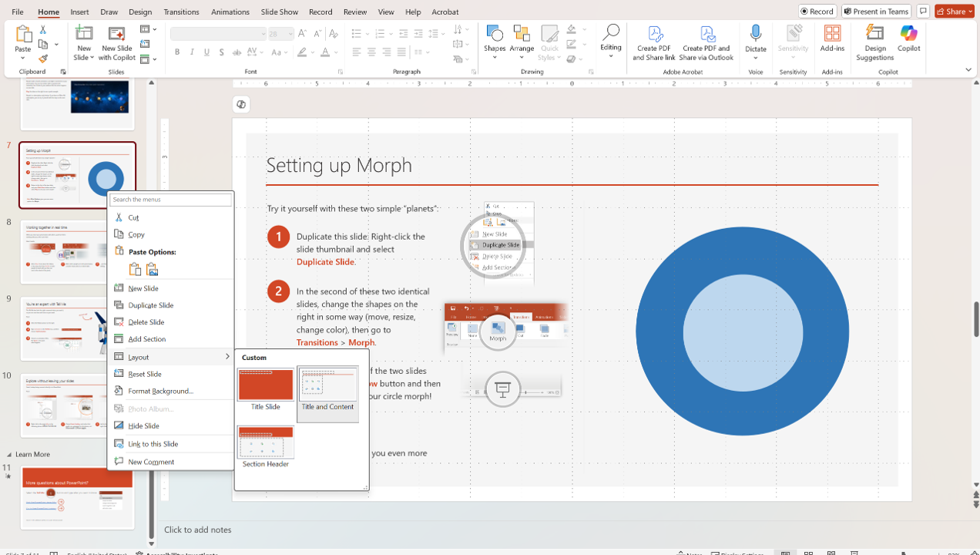This screenshot has width=980, height=555.
Task: Toggle Underline text formatting
Action: click(206, 52)
